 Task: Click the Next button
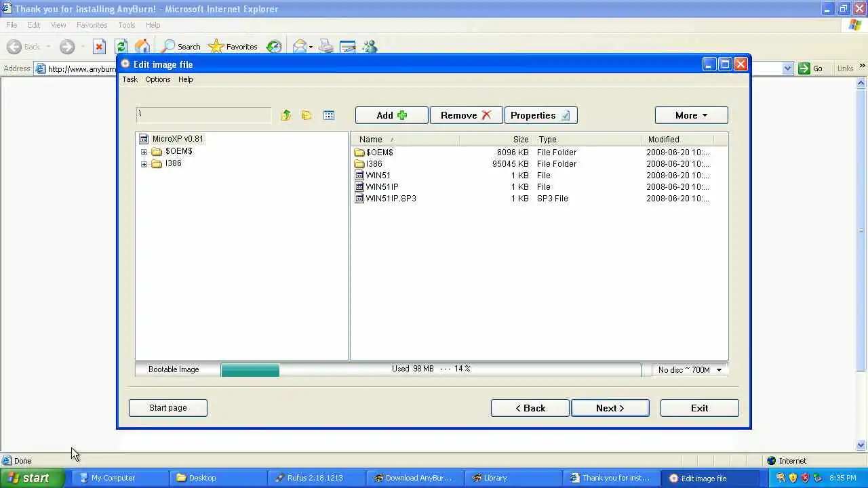(610, 408)
